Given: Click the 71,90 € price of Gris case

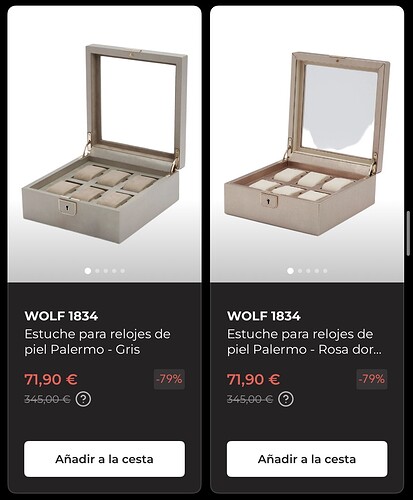Looking at the screenshot, I should [x=51, y=379].
